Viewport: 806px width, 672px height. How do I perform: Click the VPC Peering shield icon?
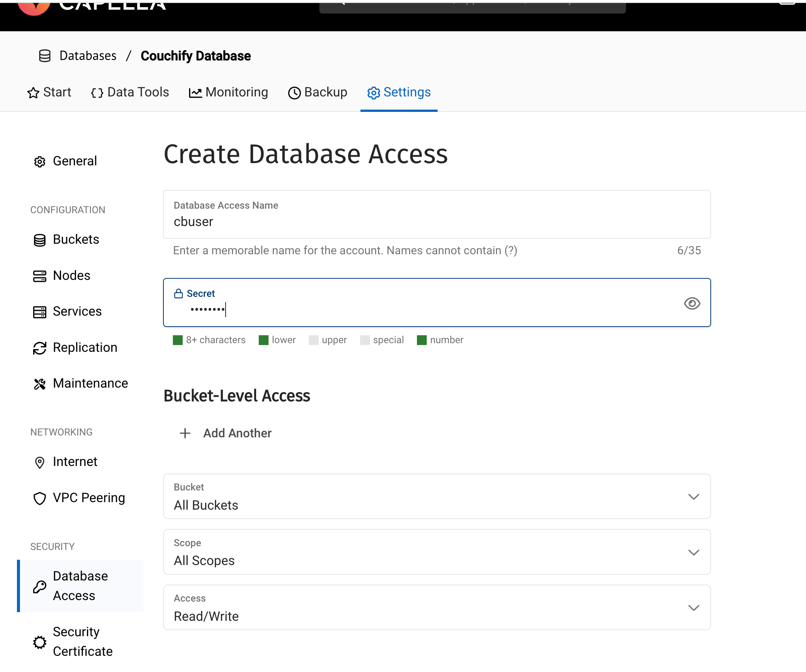(40, 498)
